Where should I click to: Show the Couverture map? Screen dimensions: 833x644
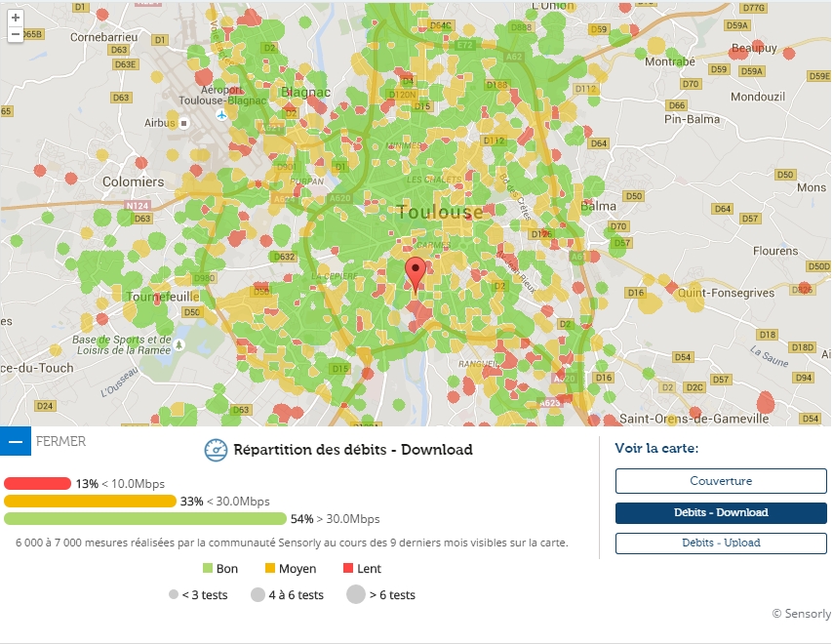coord(721,481)
